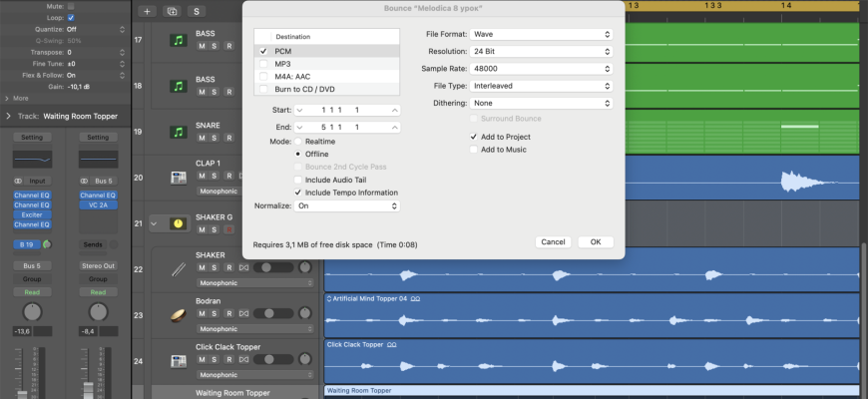
Task: Click the duplicate track icon in header
Action: click(x=172, y=11)
